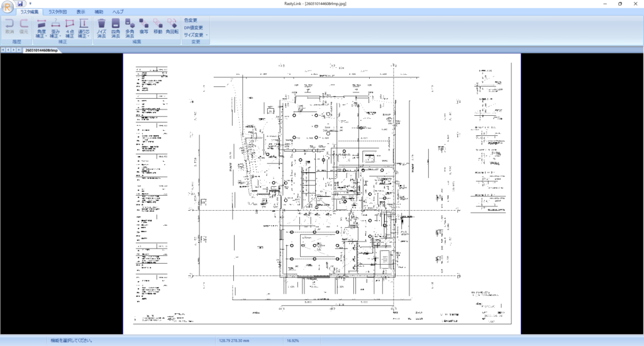Open the quick access toolbar customize arrow
The image size is (644, 346).
pyautogui.click(x=30, y=4)
